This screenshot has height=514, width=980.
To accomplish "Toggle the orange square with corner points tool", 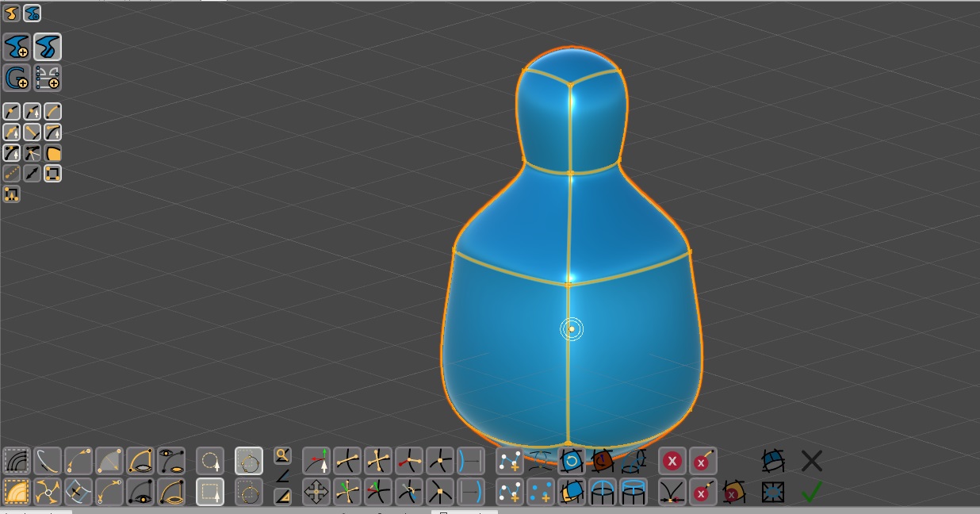I will pos(52,172).
